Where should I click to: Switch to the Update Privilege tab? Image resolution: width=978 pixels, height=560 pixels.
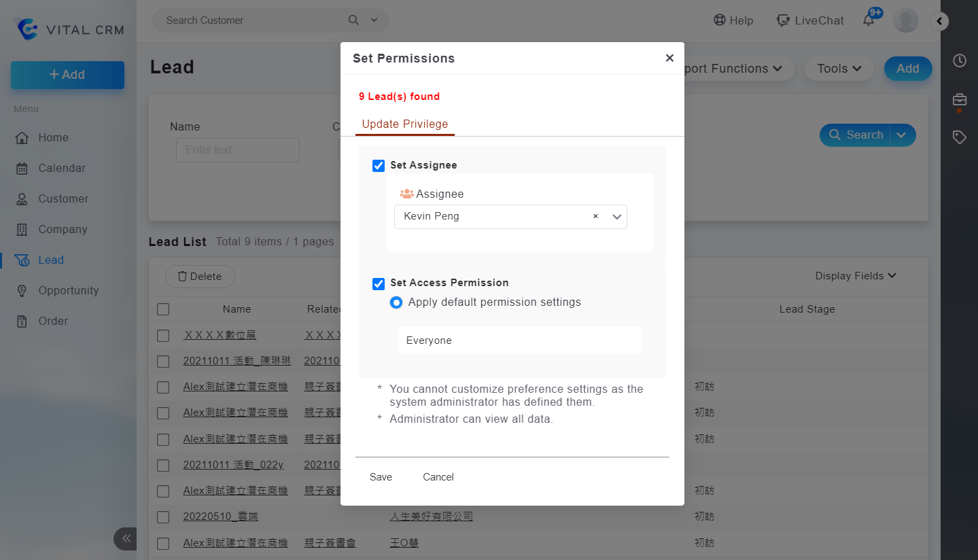tap(405, 124)
